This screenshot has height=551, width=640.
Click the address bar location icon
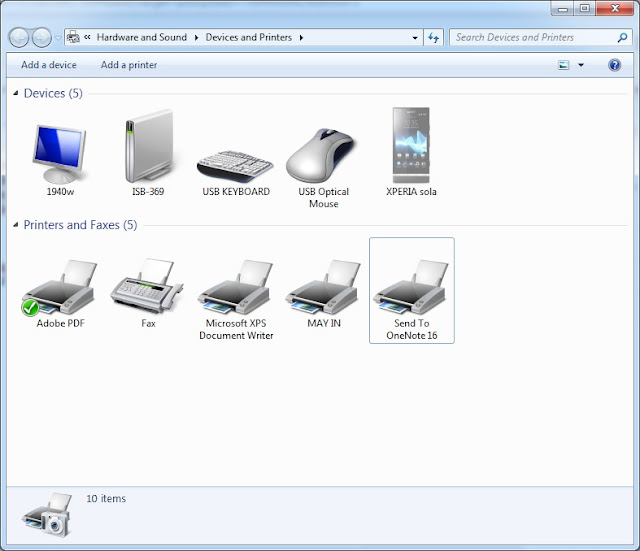(73, 37)
